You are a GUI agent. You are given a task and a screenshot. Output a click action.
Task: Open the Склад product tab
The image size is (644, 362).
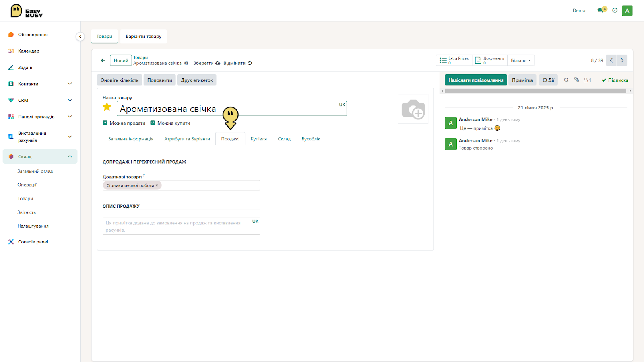[x=284, y=139]
